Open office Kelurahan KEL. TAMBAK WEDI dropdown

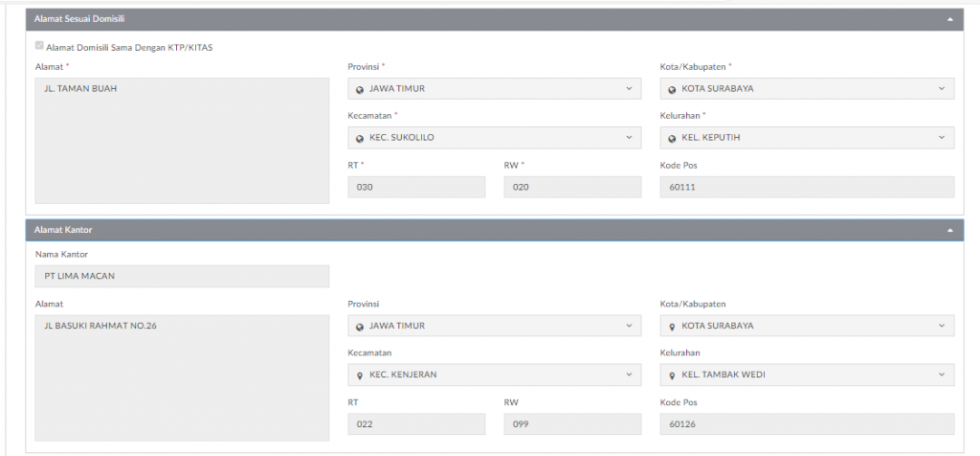point(807,375)
